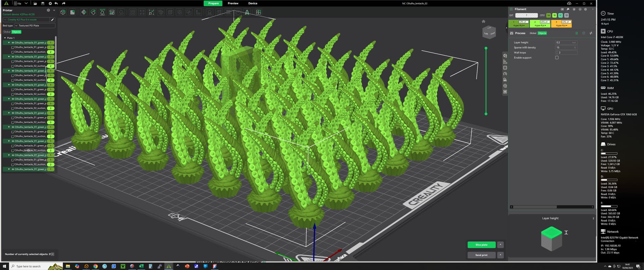Image resolution: width=644 pixels, height=270 pixels.
Task: Open Hyper PLA dropdown on filament 1
Action: point(519,26)
